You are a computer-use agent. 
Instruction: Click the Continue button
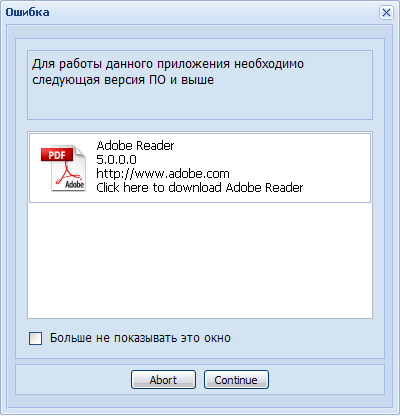coord(236,380)
